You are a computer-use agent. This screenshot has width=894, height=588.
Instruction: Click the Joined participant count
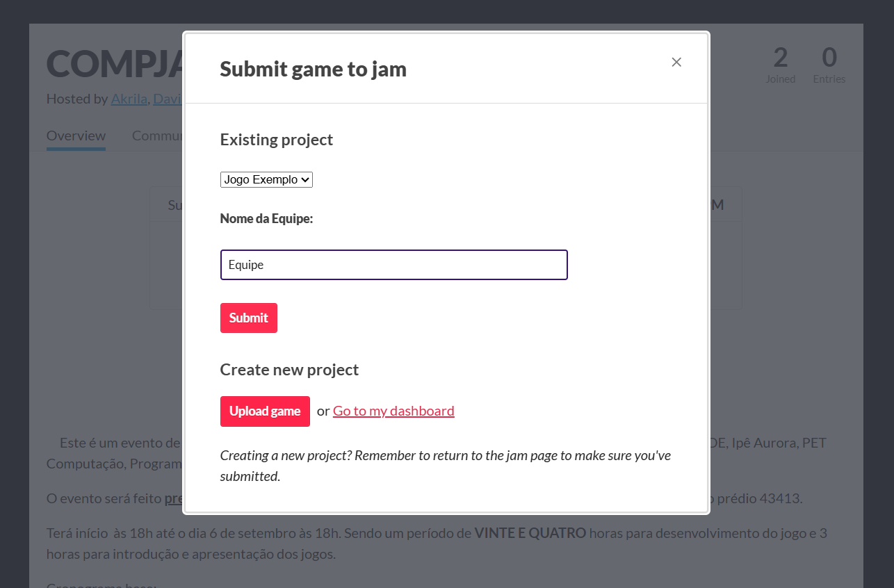pyautogui.click(x=780, y=65)
